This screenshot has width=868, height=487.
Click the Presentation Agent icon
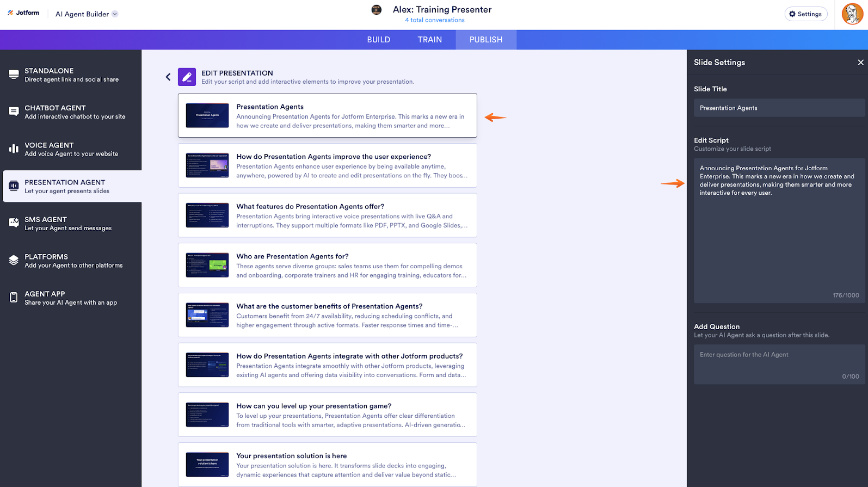tap(14, 186)
